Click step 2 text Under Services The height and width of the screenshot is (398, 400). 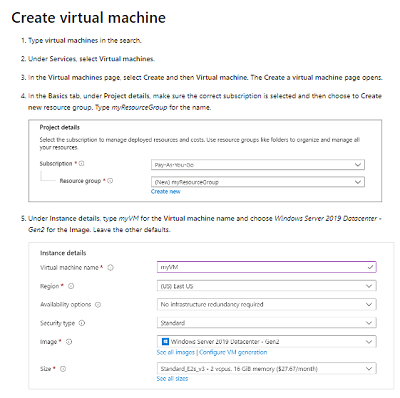pos(91,59)
